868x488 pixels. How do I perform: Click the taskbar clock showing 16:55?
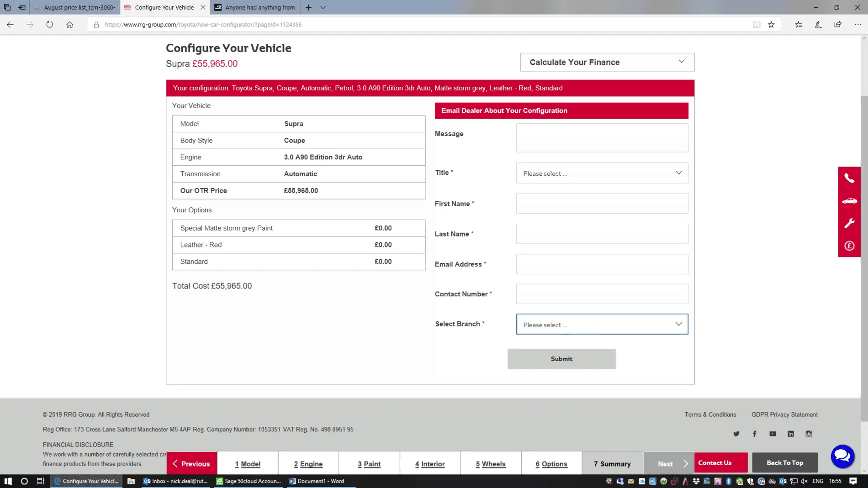pos(835,481)
